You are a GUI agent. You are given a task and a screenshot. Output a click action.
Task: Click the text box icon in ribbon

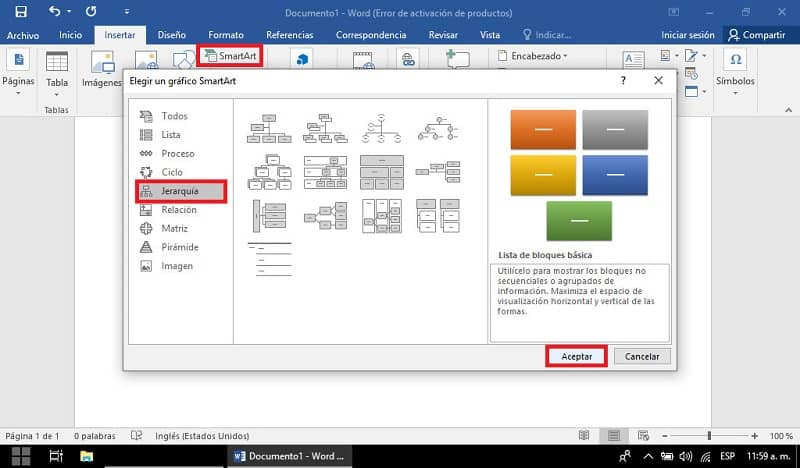[x=634, y=59]
